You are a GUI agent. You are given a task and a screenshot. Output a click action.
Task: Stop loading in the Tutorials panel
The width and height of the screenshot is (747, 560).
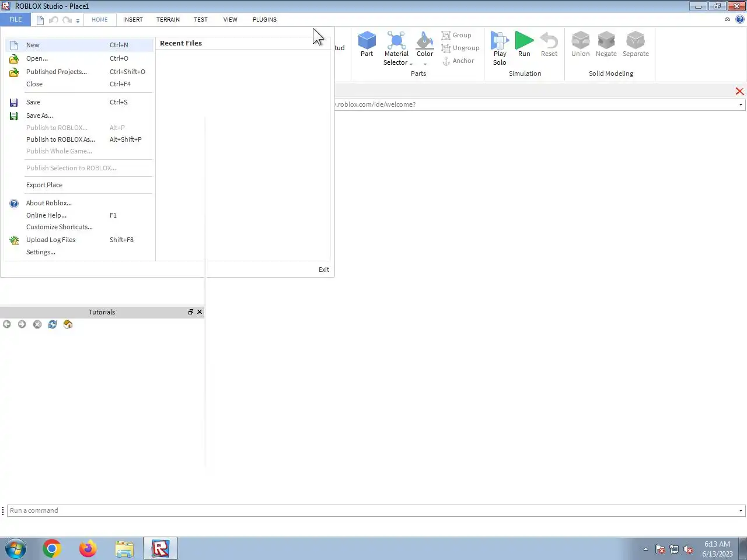37,324
